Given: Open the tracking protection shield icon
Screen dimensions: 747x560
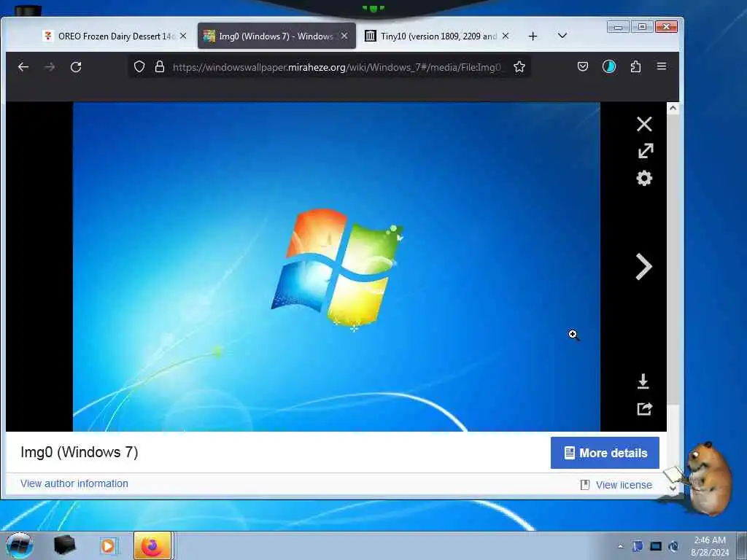Looking at the screenshot, I should (139, 66).
